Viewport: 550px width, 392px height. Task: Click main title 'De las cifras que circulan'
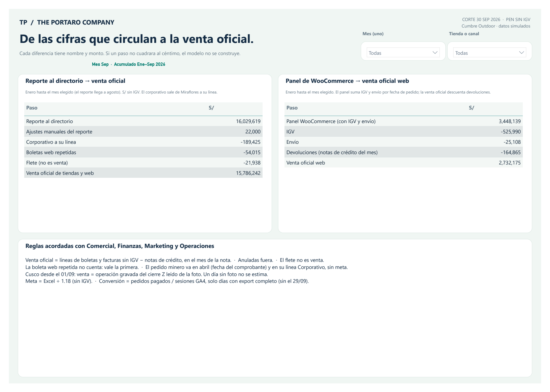[137, 39]
